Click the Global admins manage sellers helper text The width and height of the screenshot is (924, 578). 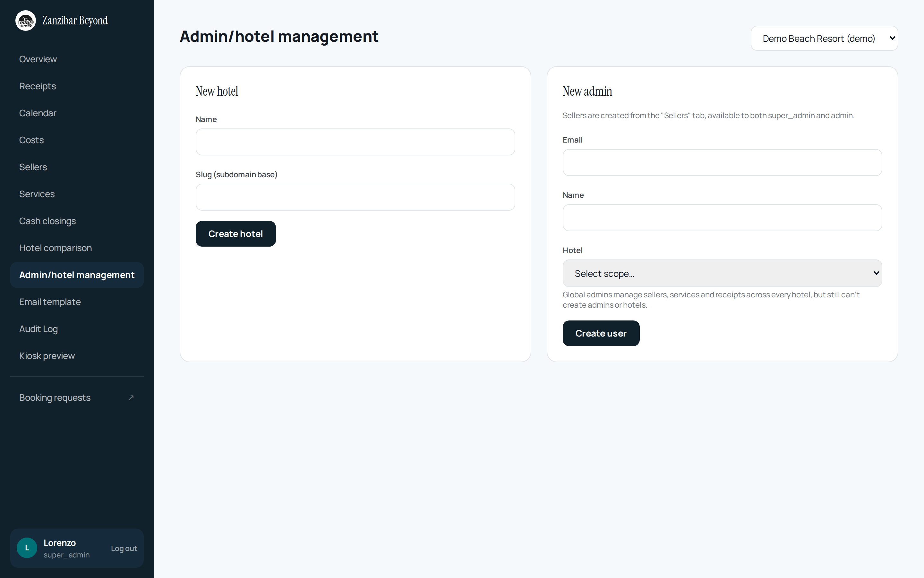click(711, 300)
